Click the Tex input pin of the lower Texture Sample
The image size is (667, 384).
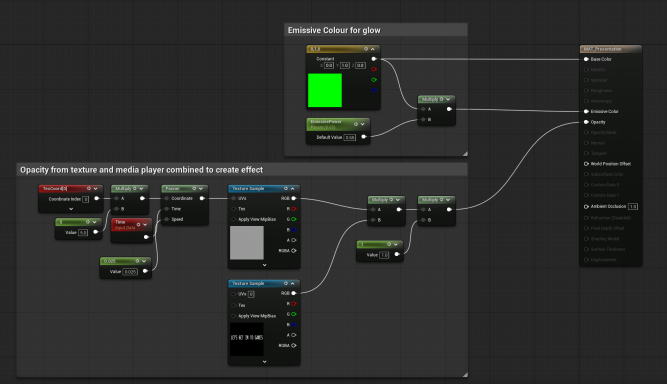point(234,305)
